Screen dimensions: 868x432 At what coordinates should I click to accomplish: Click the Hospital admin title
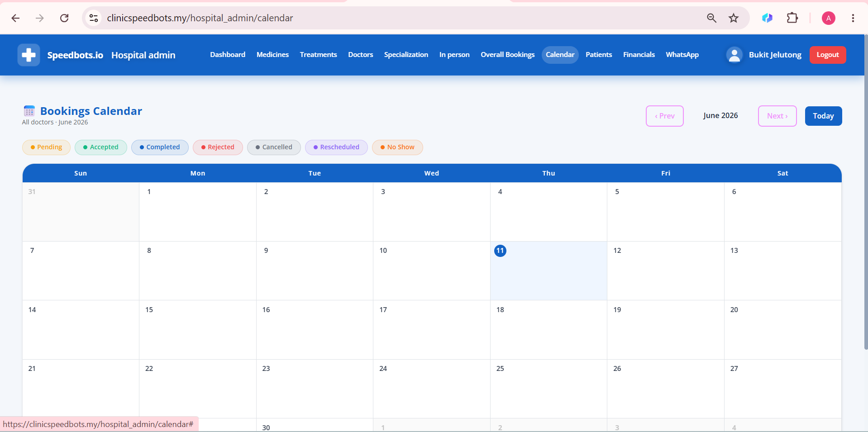(143, 55)
